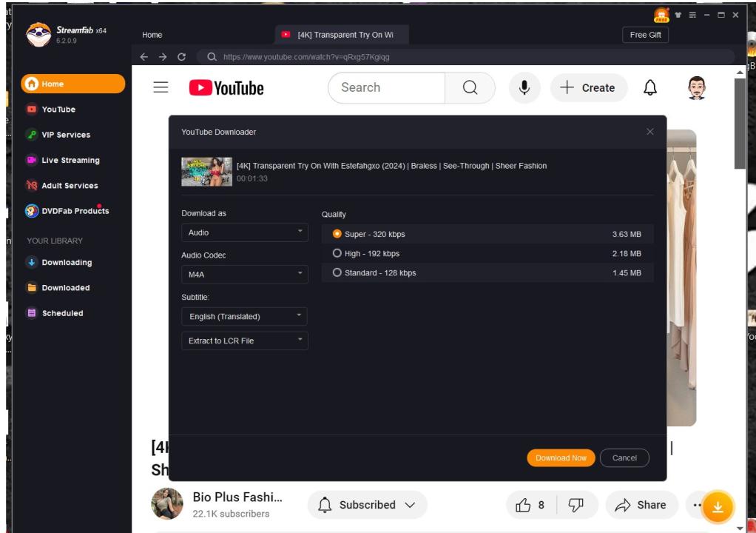
Task: Click the YouTube logo
Action: coord(226,88)
